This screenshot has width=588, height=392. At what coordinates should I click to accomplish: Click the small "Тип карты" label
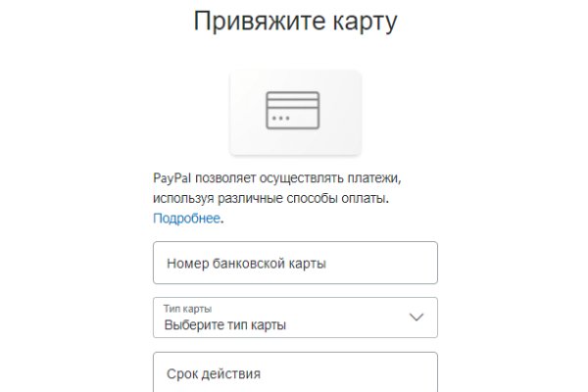187,308
